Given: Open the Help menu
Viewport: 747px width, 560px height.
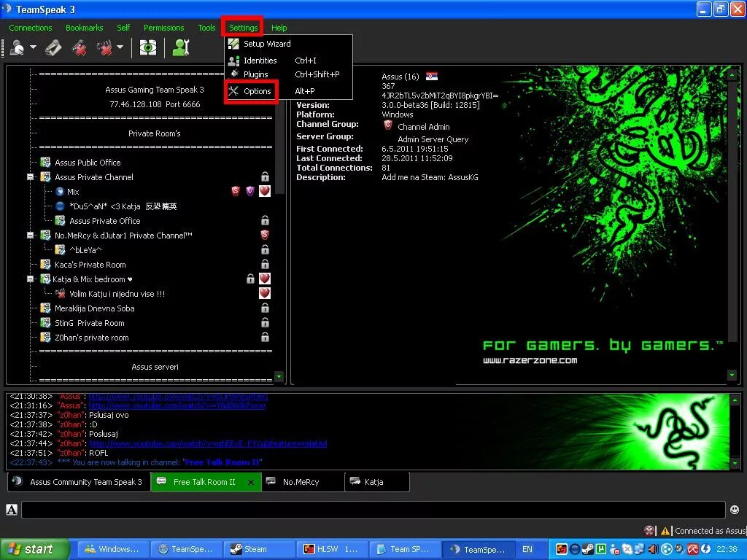Looking at the screenshot, I should pyautogui.click(x=279, y=28).
